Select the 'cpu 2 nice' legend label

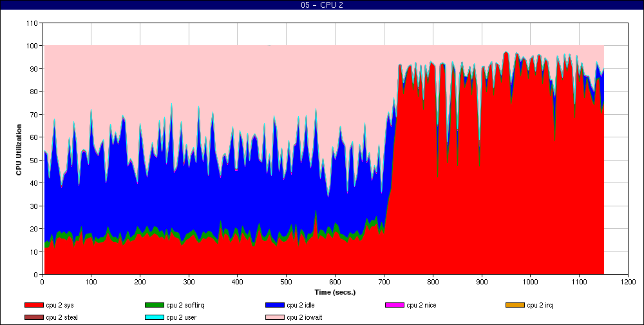(421, 305)
